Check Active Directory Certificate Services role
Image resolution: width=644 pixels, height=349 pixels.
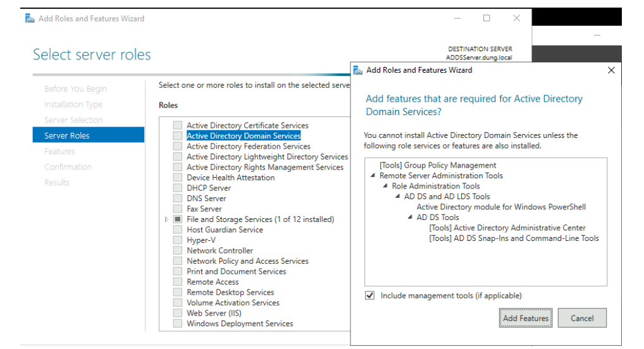(177, 125)
